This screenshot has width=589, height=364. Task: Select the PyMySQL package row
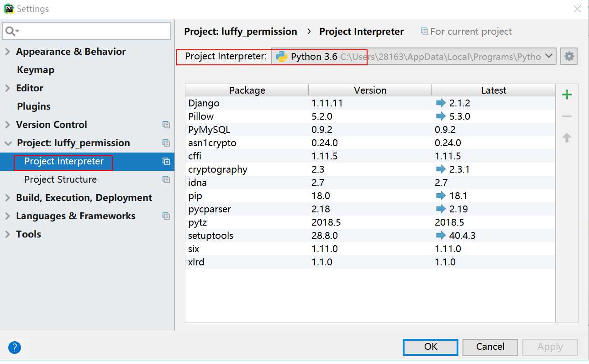pyautogui.click(x=370, y=130)
